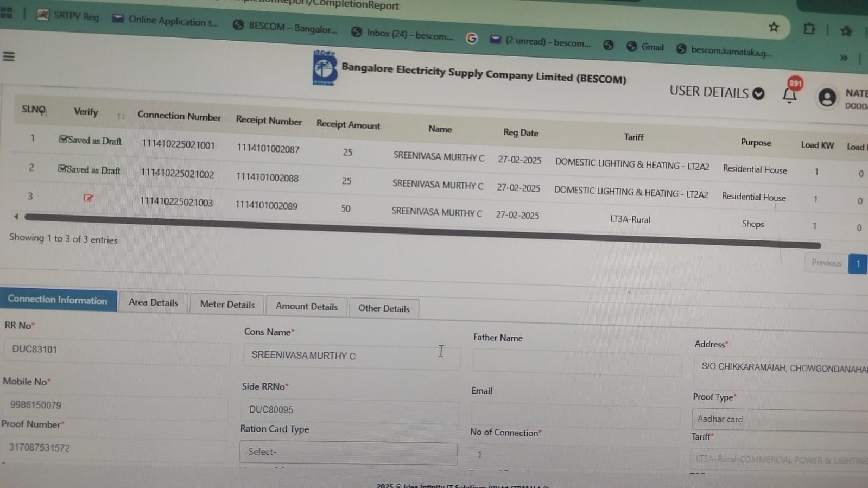Click the Previous pagination button
Viewport: 868px width, 488px height.
826,263
